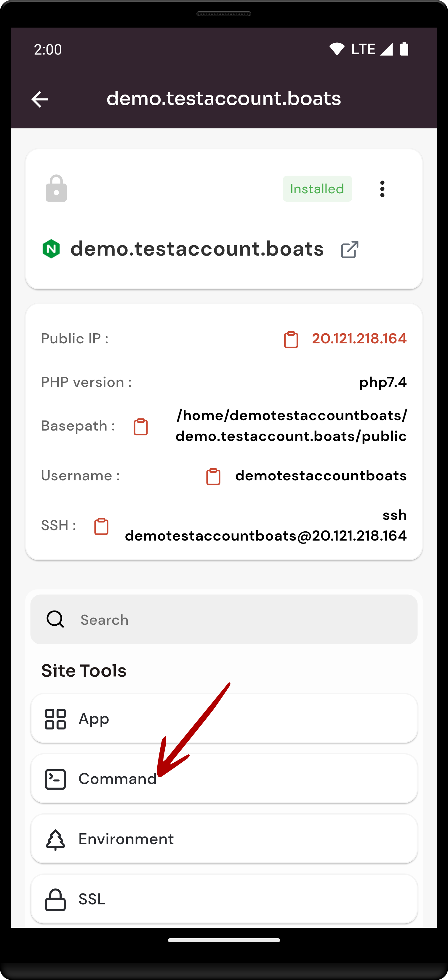The height and width of the screenshot is (980, 448).
Task: Tap the green Nginx logo icon
Action: [51, 249]
